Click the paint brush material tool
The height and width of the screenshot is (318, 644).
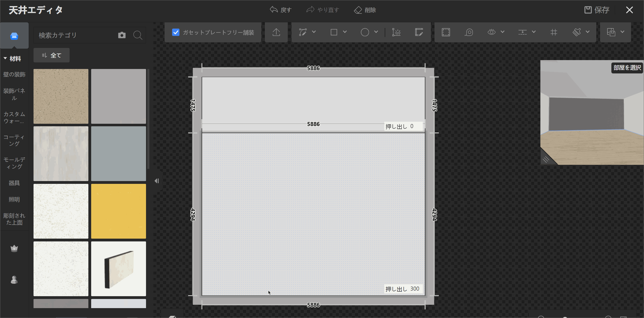[577, 32]
